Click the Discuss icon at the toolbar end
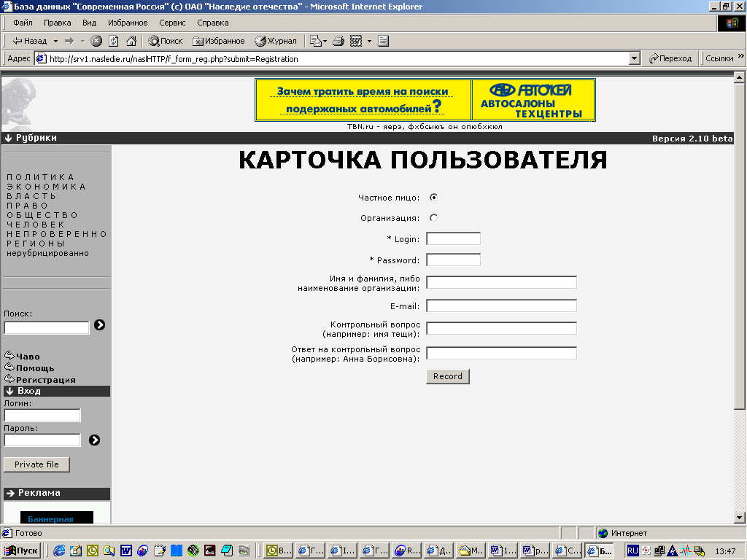747x560 pixels. 383,41
